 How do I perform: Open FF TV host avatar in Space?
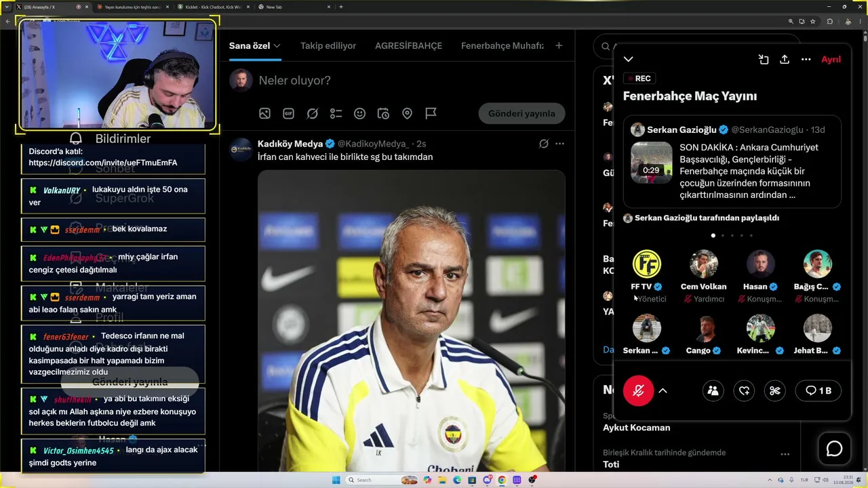point(647,264)
